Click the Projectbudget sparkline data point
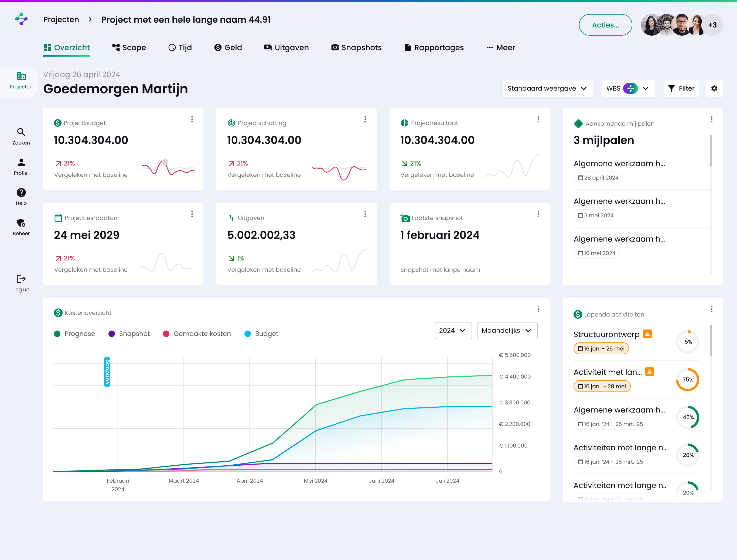This screenshot has width=737, height=560. pos(165,162)
